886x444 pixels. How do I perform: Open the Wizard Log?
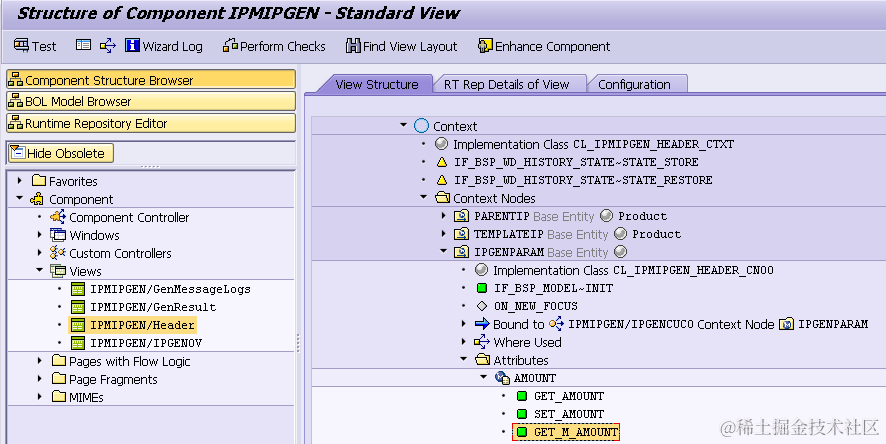click(x=164, y=46)
